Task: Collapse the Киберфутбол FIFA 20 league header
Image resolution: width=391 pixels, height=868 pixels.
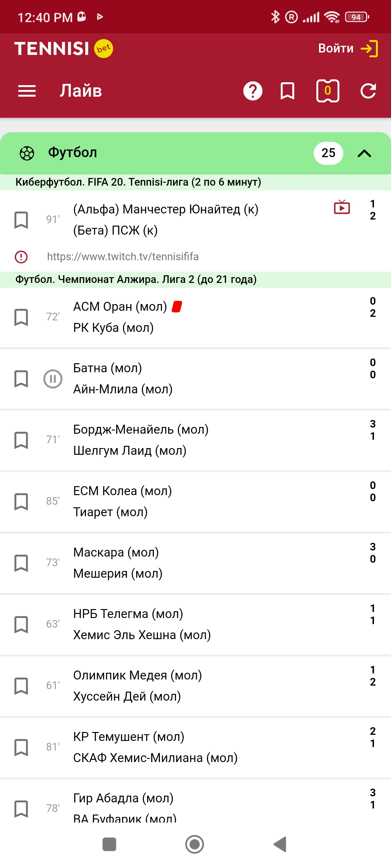Action: pos(138,182)
